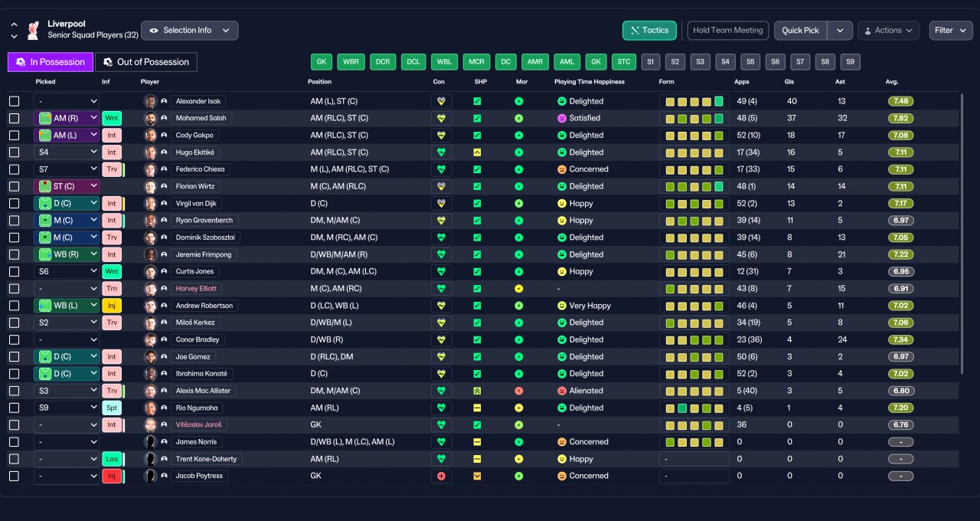Screen dimensions: 980x521
Task: Select the In Possession tab
Action: (51, 62)
